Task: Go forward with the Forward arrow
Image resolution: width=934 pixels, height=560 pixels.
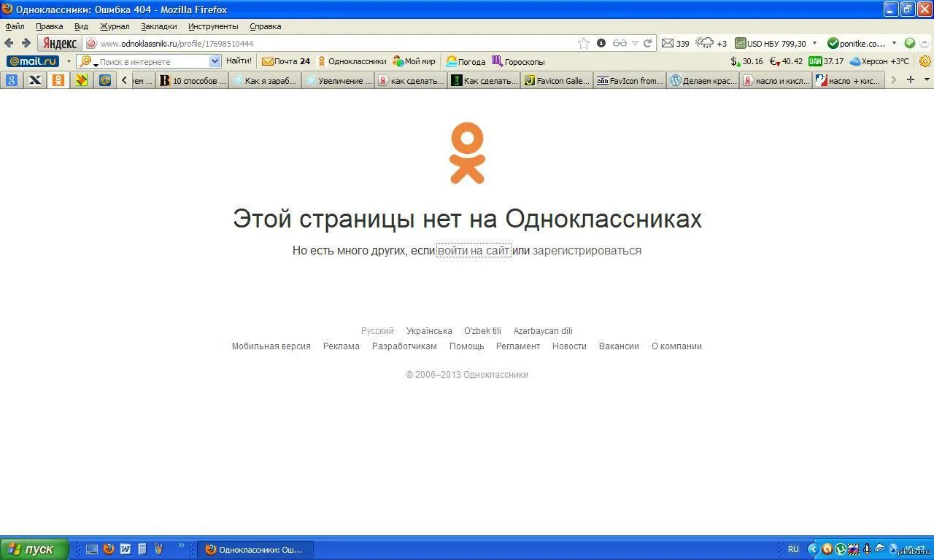Action: [26, 43]
